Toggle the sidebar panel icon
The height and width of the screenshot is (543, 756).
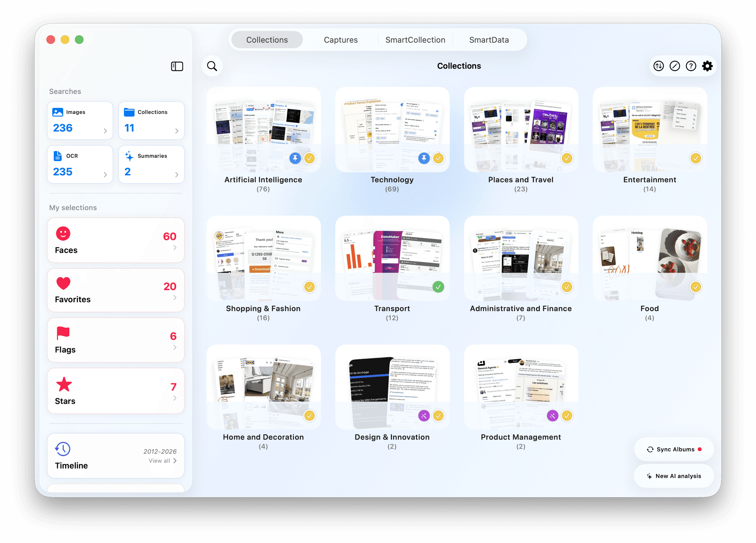[x=177, y=66]
